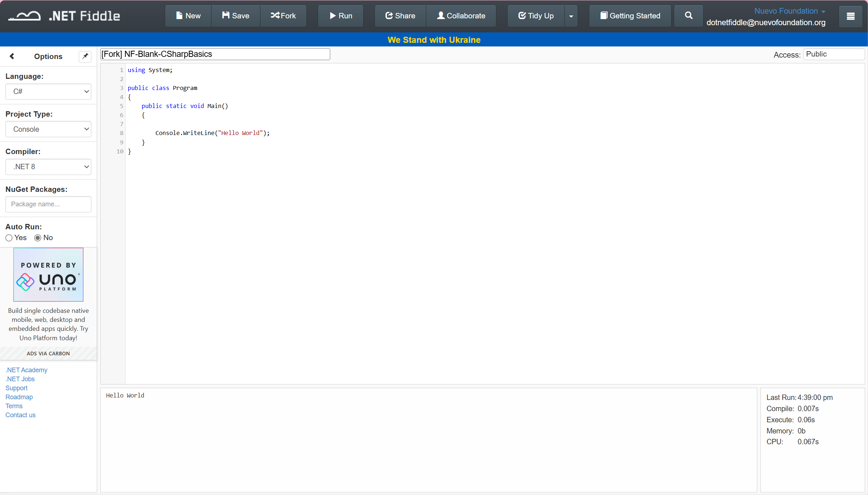This screenshot has height=495, width=868.
Task: Select No for Auto Run
Action: coord(37,238)
